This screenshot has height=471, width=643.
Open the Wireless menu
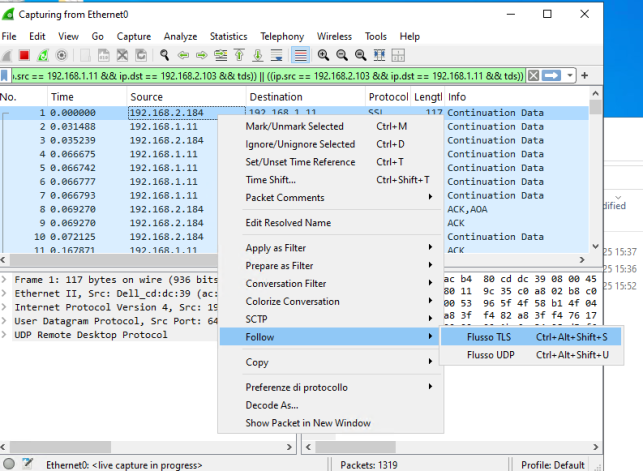click(334, 36)
